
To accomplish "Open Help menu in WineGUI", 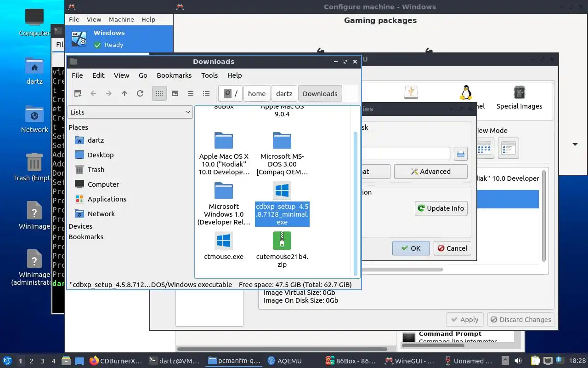I will [x=148, y=19].
